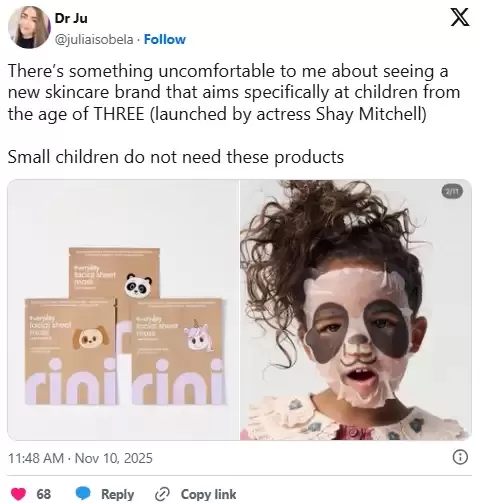This screenshot has height=503, width=480.
Task: Click the panda sheet mask package
Action: (x=114, y=273)
